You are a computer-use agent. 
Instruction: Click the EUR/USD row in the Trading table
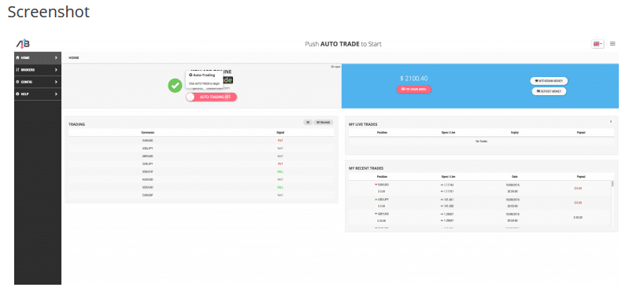click(202, 140)
